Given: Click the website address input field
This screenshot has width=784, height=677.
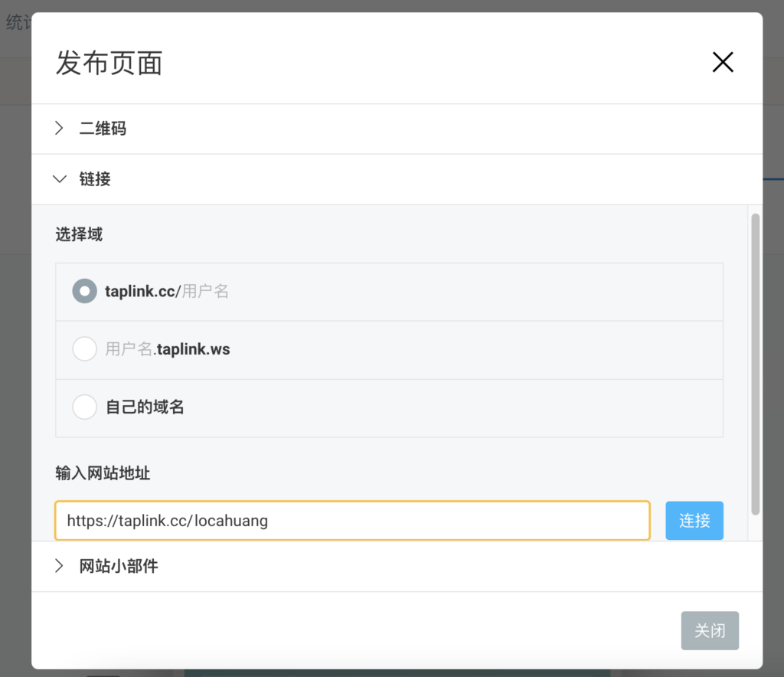Looking at the screenshot, I should (x=352, y=521).
